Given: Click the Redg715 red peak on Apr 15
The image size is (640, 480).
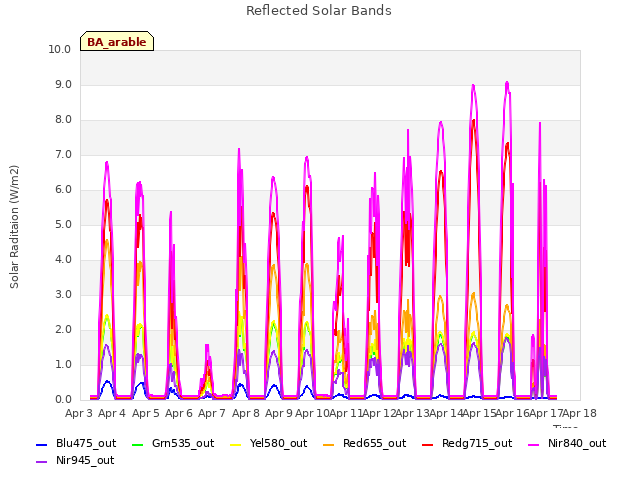Looking at the screenshot, I should click(x=473, y=121).
